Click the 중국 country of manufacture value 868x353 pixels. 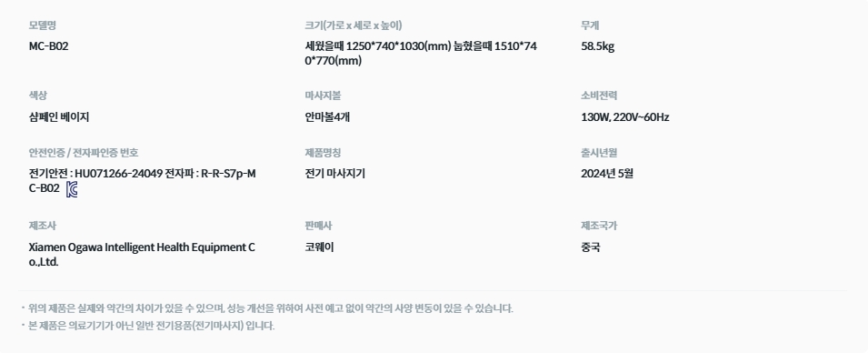(590, 247)
